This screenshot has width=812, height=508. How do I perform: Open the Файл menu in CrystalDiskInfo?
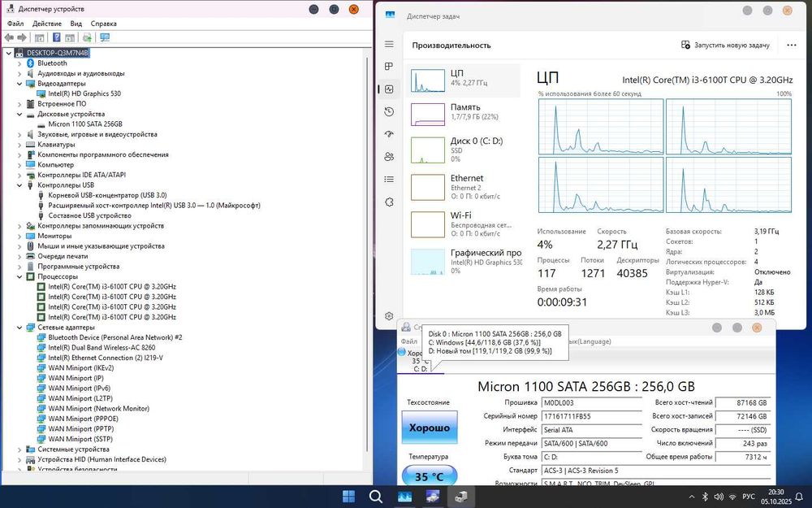click(409, 341)
